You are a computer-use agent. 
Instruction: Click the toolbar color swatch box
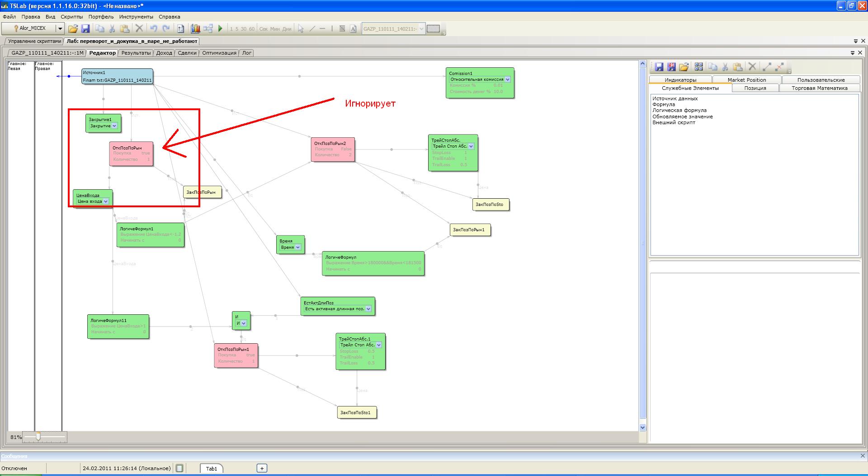click(x=433, y=28)
